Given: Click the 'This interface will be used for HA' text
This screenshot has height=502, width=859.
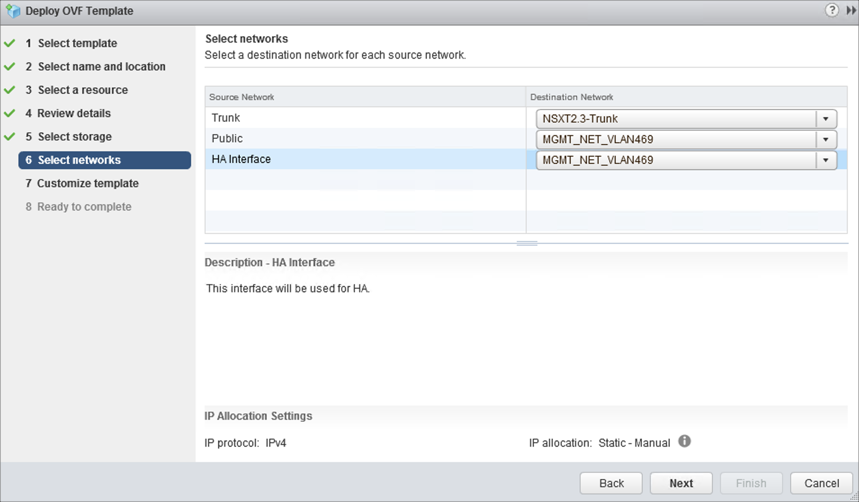Looking at the screenshot, I should [288, 288].
